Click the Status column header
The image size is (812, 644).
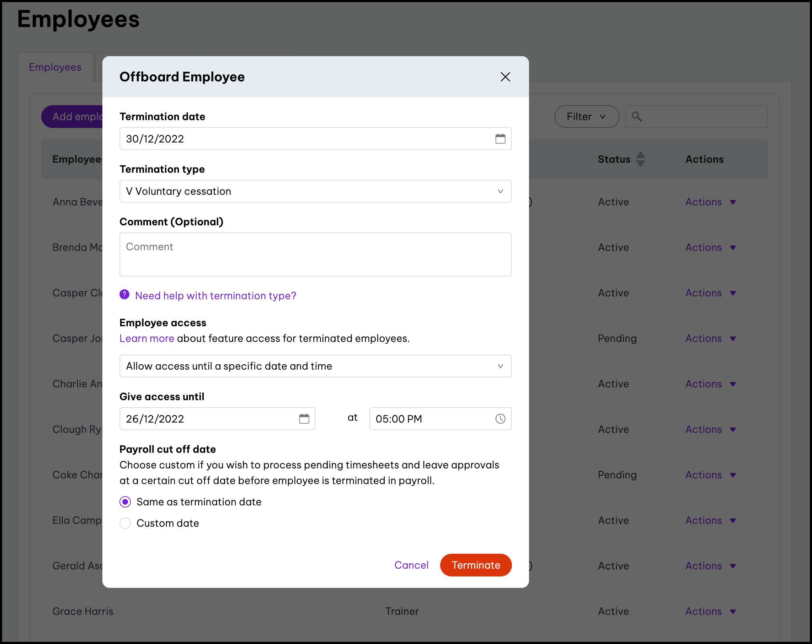pos(614,159)
